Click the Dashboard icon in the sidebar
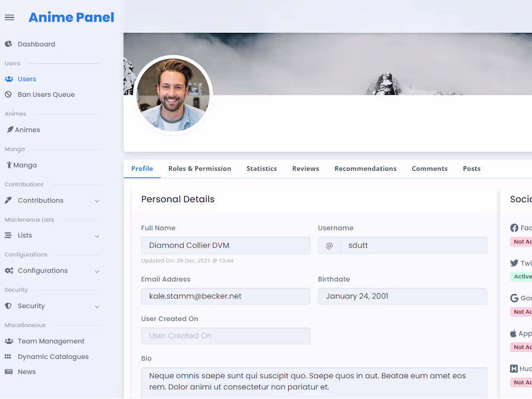 click(x=8, y=44)
